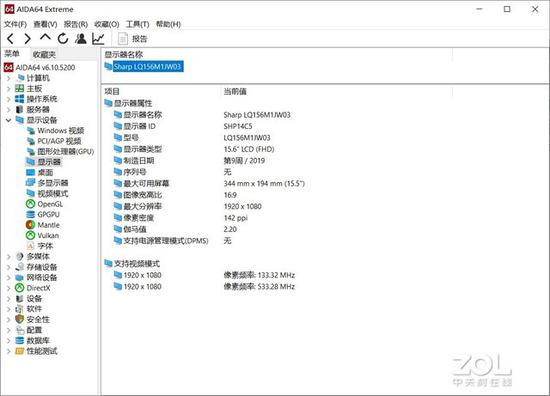
Task: Open the graph chart toolbar icon
Action: 98,39
